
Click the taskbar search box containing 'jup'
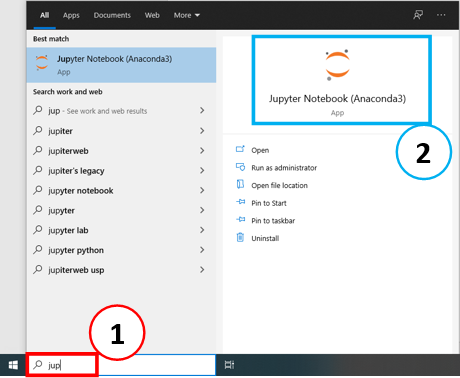[121, 365]
